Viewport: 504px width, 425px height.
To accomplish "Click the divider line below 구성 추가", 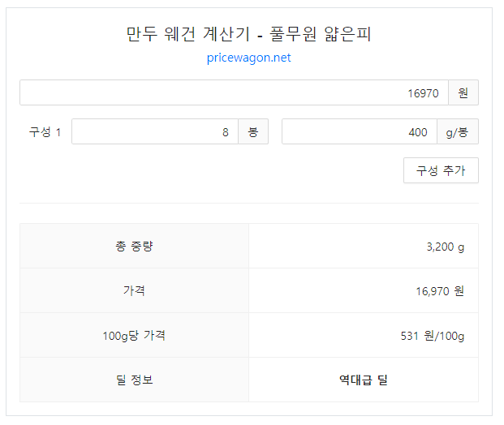I will pos(249,203).
